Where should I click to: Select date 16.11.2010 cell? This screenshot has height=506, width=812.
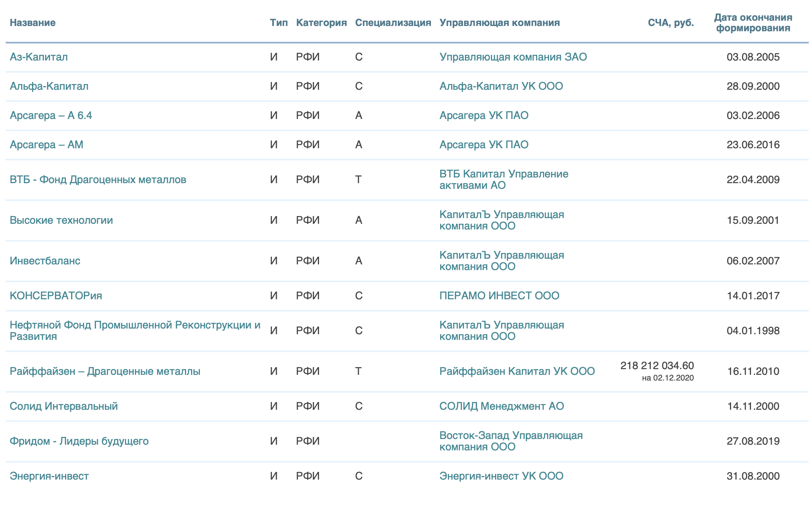tap(753, 371)
